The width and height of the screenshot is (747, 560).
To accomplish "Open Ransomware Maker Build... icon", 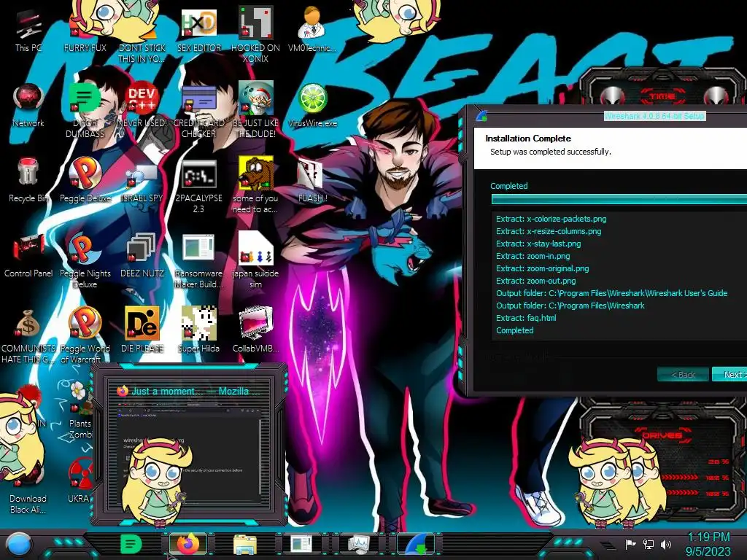I will 198,261.
